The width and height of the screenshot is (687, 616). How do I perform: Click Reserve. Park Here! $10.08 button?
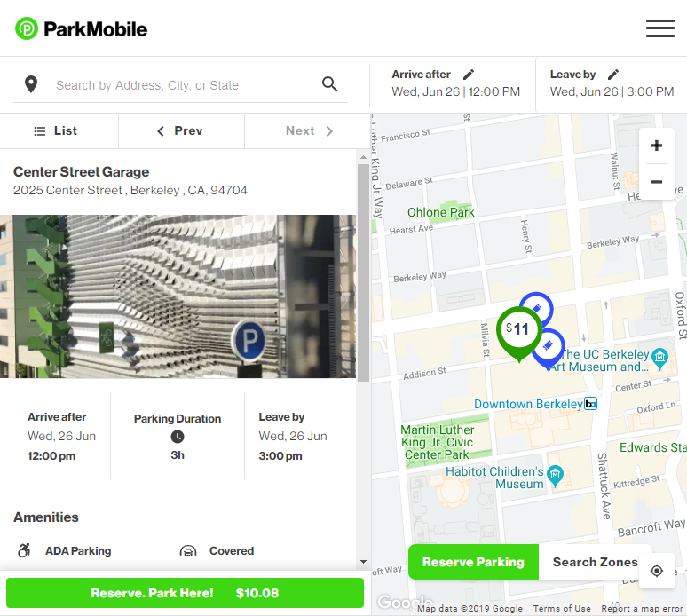click(x=185, y=593)
